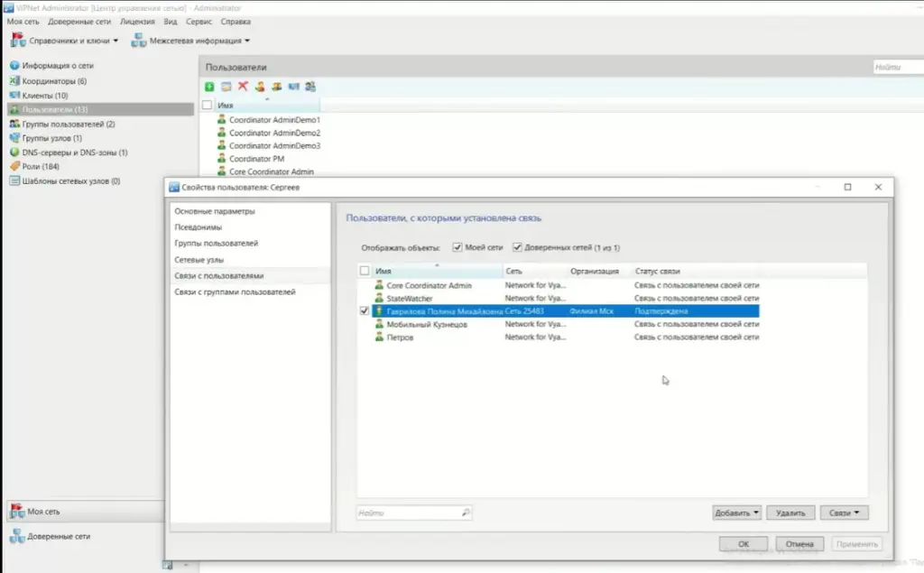
Task: Sort dialog table by Организация column header
Action: (x=599, y=271)
